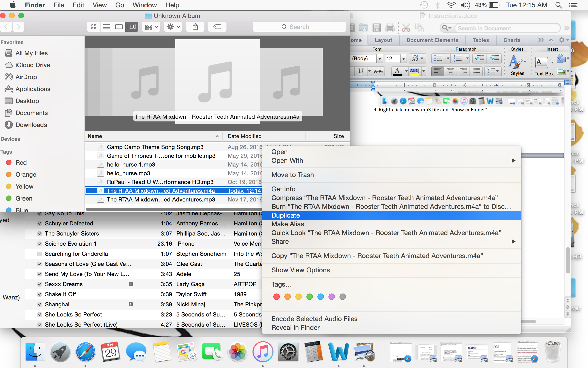Switch Finder to icon view

[93, 27]
